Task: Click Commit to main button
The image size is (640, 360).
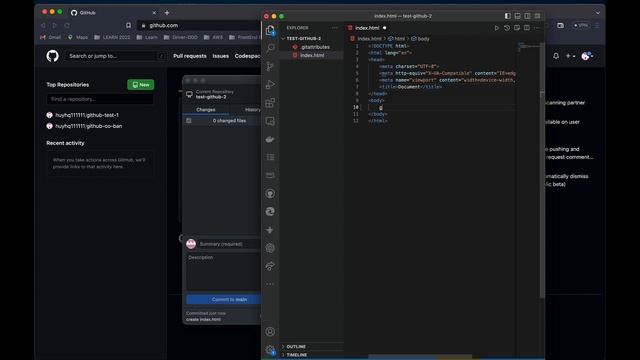Action: (x=223, y=300)
